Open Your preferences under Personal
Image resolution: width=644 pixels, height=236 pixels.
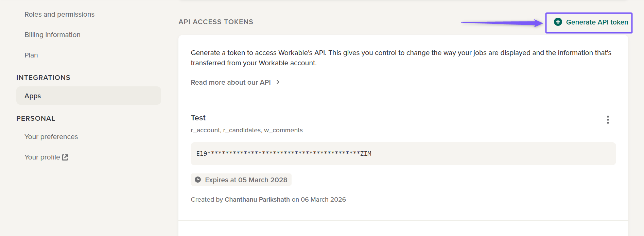[x=51, y=137]
